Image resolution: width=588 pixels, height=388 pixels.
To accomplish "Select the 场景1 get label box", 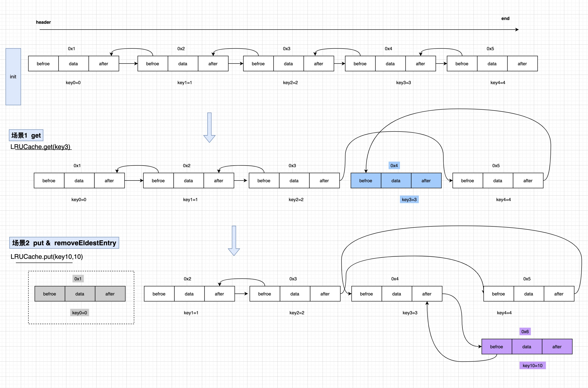I will (x=26, y=135).
